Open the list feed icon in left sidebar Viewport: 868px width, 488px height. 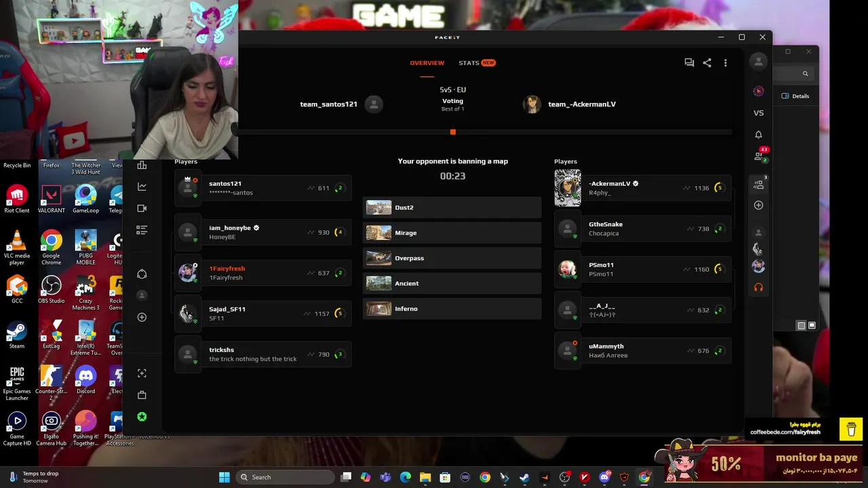click(142, 230)
